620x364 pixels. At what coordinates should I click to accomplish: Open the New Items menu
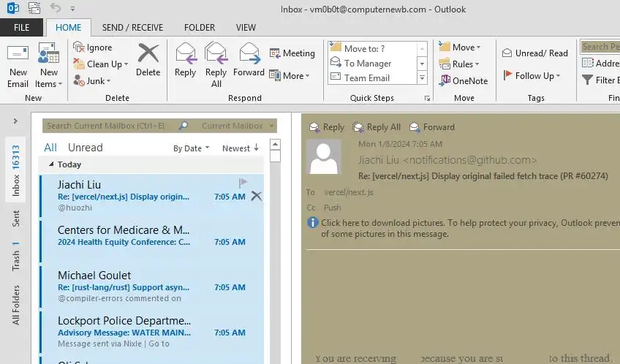tap(49, 66)
